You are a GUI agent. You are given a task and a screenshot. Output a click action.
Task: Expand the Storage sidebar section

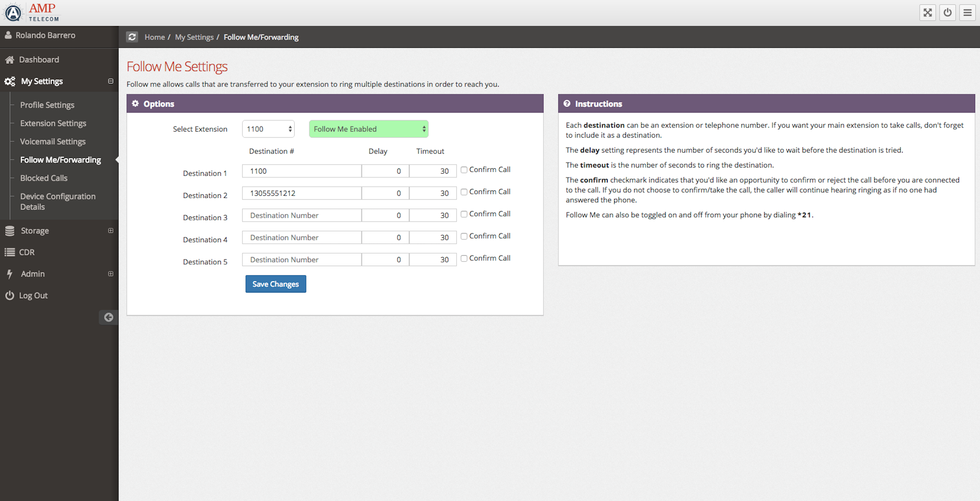(x=110, y=231)
